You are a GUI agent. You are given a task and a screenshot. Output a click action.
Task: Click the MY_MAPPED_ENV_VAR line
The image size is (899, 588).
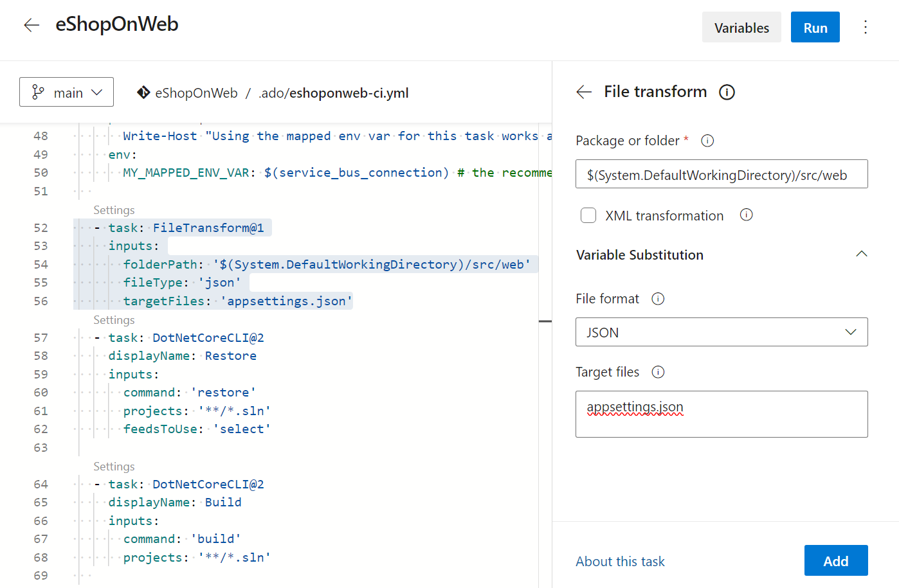[x=337, y=172]
